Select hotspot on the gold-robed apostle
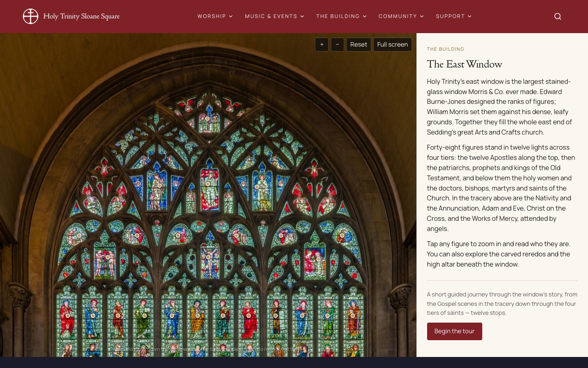The image size is (588, 368). coord(198,316)
